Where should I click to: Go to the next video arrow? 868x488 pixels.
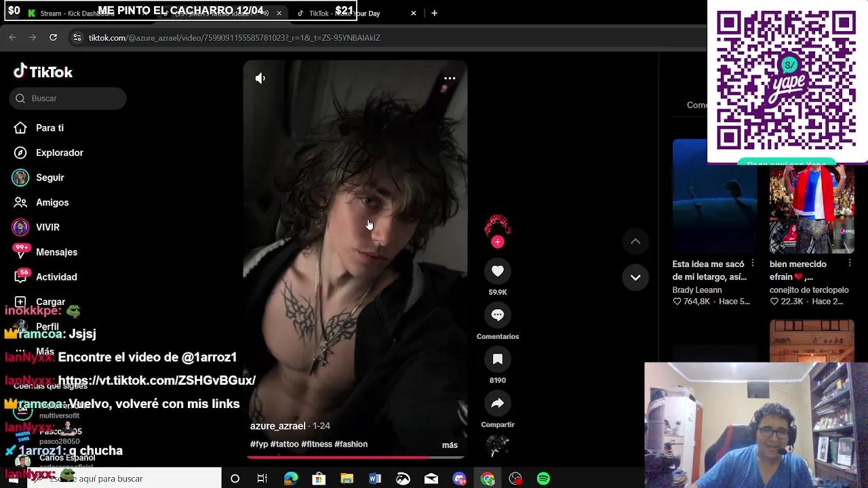[x=635, y=277]
